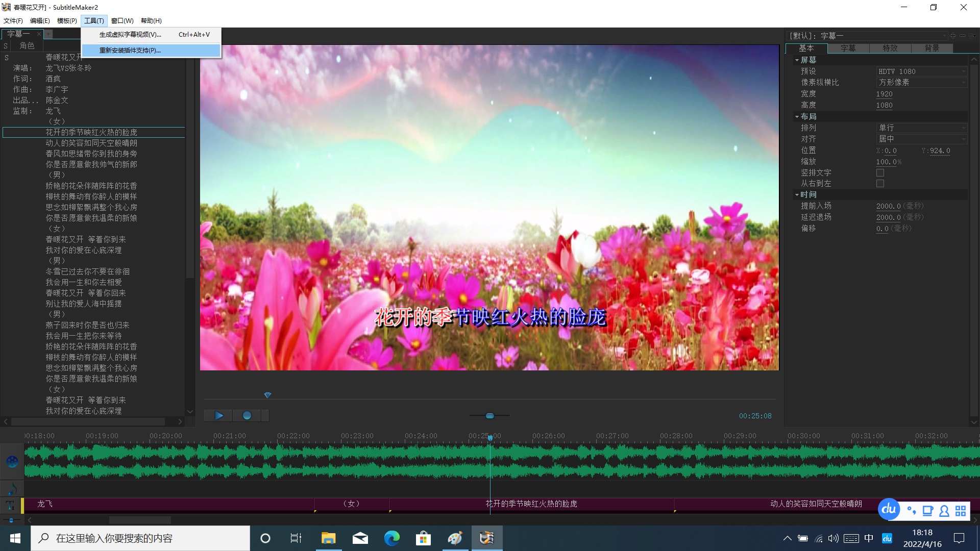Open Baidu IME user account icon
Screen dimensions: 980x551
(x=944, y=511)
